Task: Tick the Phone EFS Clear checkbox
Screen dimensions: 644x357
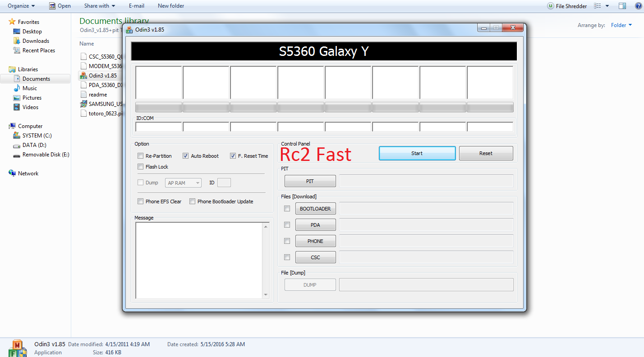Action: (x=141, y=201)
